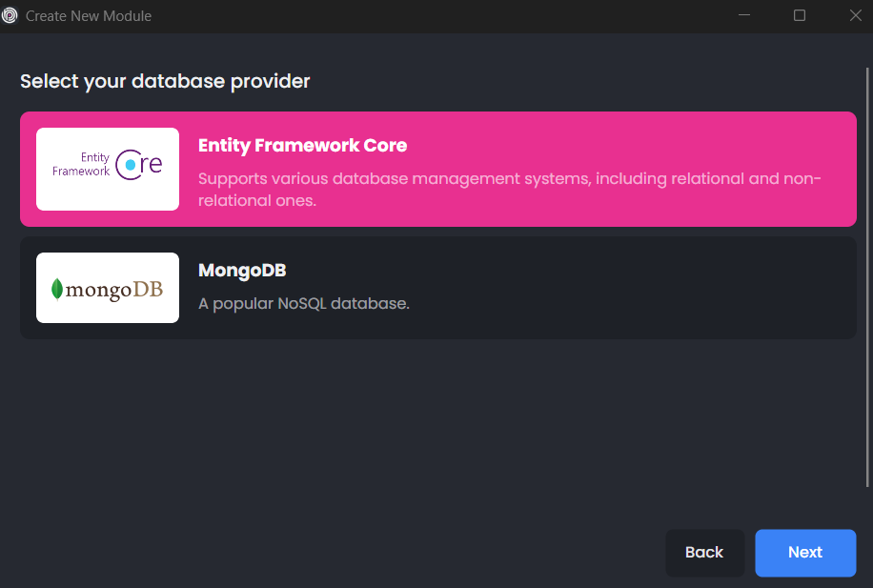Click "A popular NoSQL database." description text
Viewport: 873px width, 588px height.
[x=303, y=304]
